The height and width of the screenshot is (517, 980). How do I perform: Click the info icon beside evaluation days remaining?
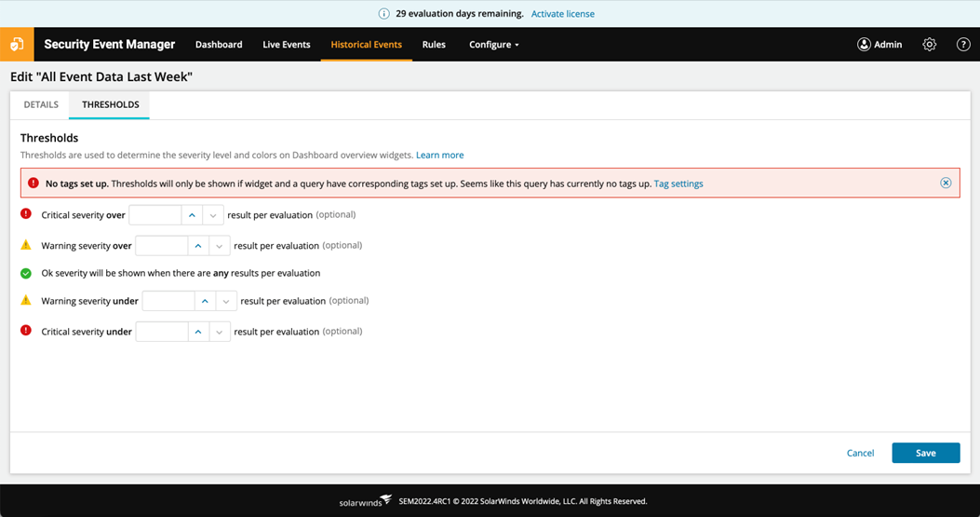[383, 14]
